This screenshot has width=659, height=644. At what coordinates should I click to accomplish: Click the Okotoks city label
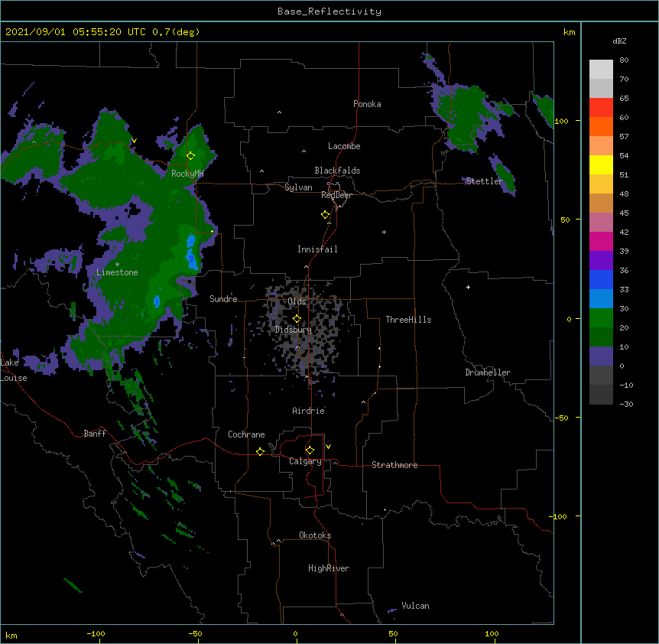[315, 535]
